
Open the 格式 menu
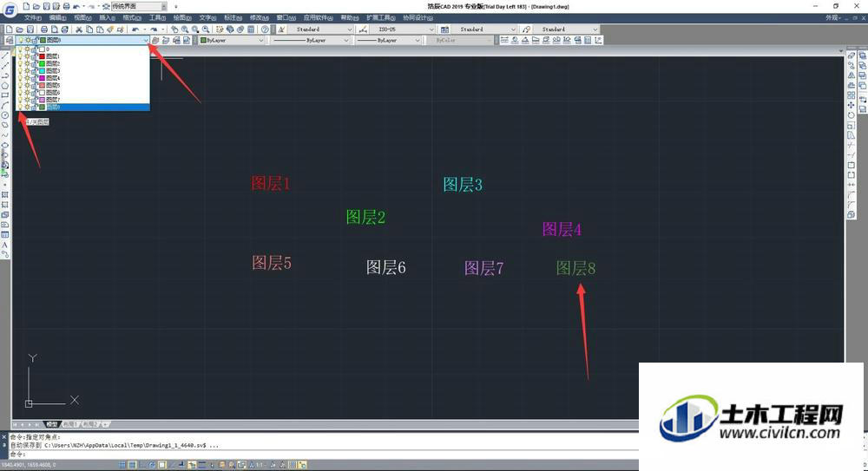(x=132, y=17)
